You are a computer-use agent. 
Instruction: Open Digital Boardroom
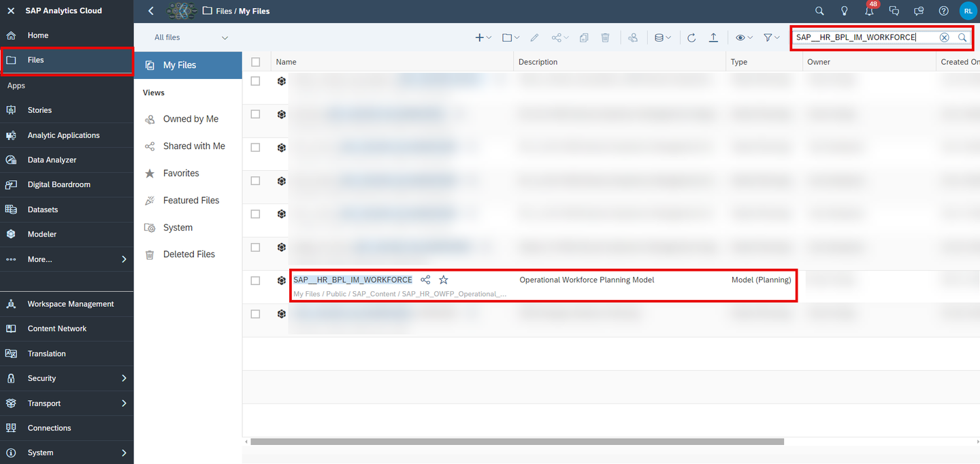67,184
